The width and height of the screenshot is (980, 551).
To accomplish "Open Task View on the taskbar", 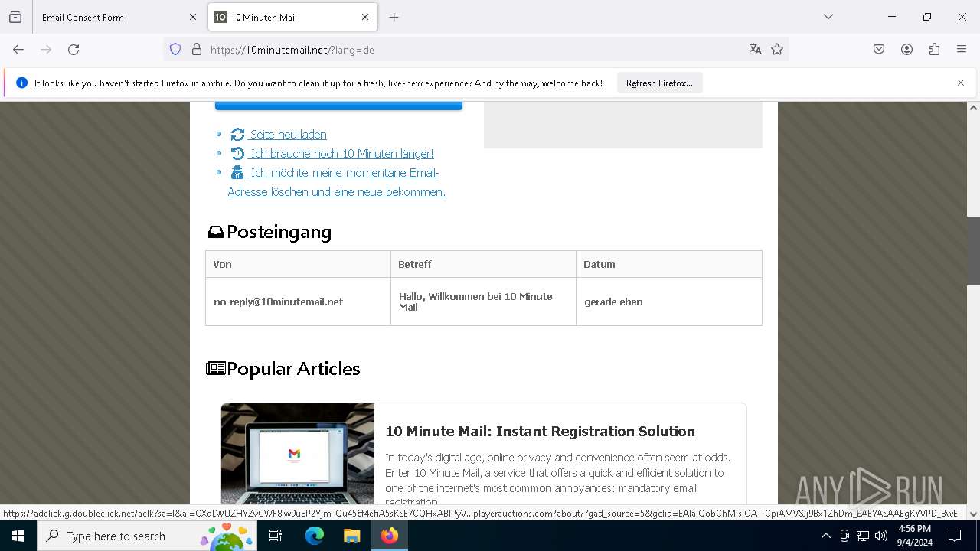I will point(276,536).
